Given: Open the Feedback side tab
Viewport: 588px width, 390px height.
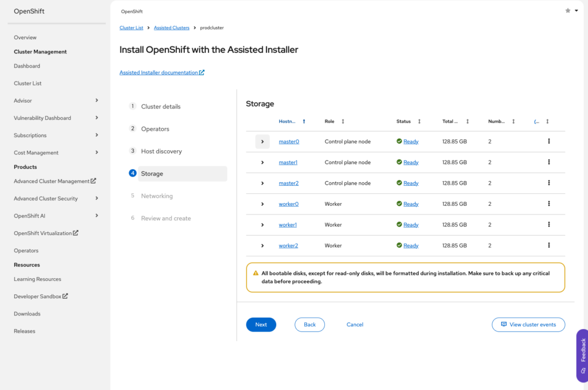Looking at the screenshot, I should 582,355.
